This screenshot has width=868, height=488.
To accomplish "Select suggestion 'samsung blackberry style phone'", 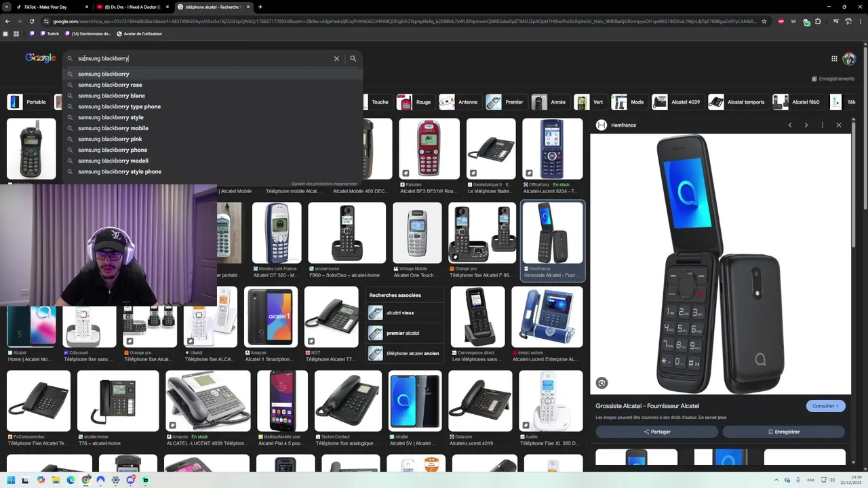I will point(212,171).
